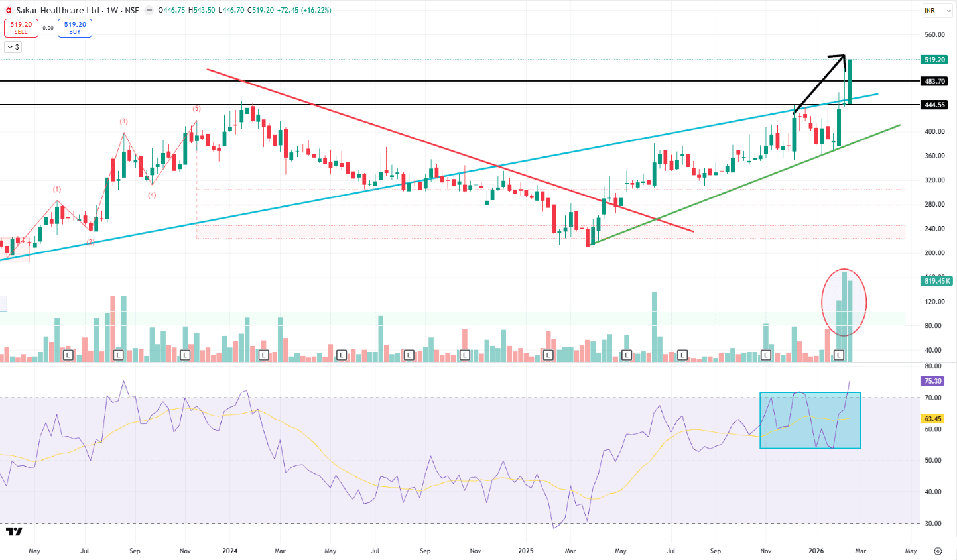957x560 pixels.
Task: Click the 2026 label on time axis
Action: [816, 551]
